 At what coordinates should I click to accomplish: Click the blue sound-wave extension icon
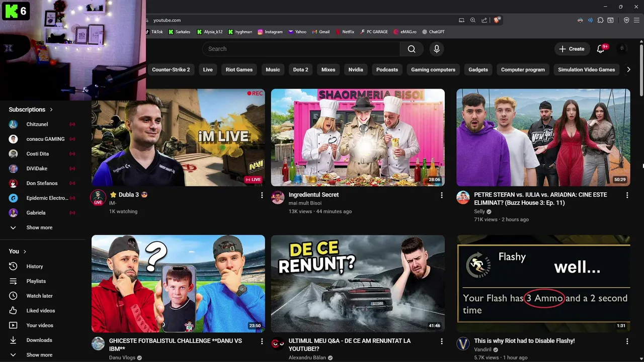pyautogui.click(x=590, y=20)
